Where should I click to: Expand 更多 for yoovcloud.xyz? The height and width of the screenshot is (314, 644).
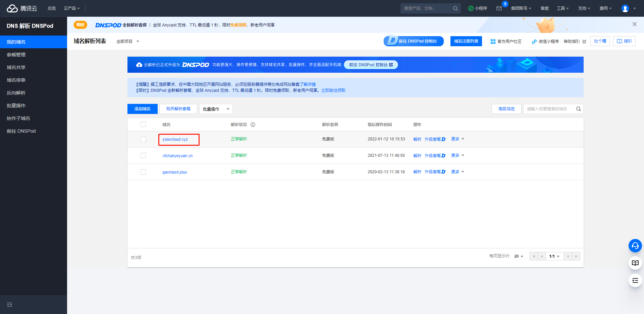click(x=458, y=139)
